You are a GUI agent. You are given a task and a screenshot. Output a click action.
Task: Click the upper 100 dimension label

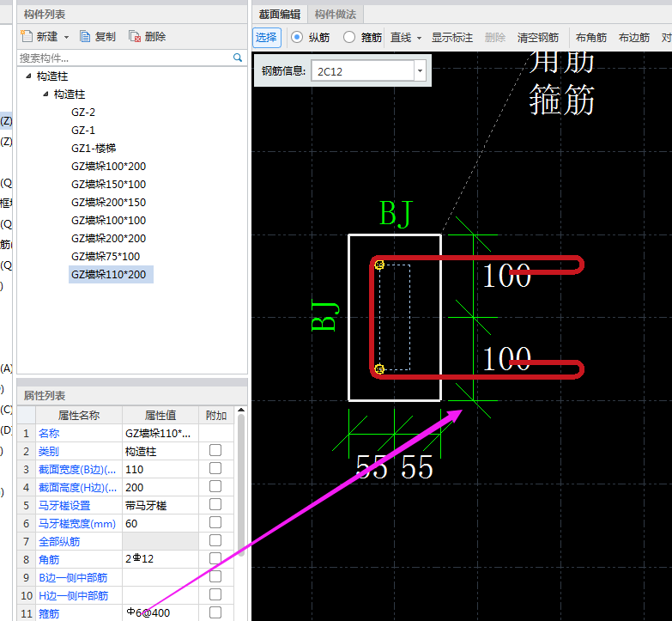click(506, 275)
